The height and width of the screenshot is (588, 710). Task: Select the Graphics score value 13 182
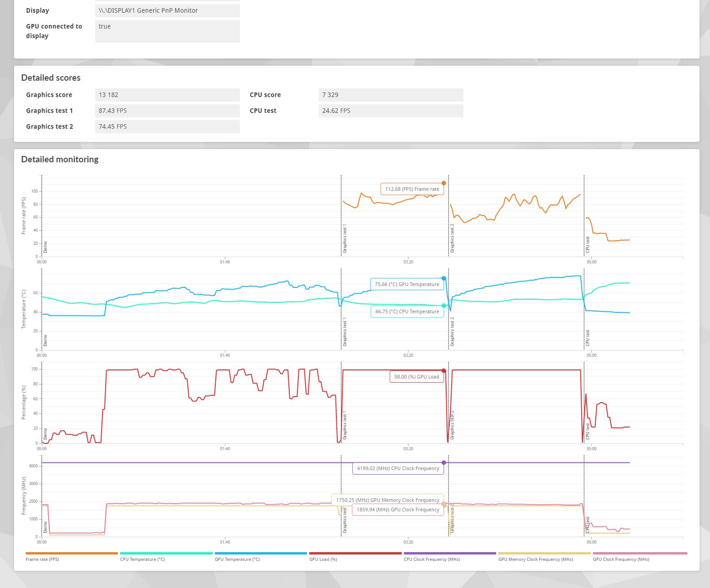(167, 95)
